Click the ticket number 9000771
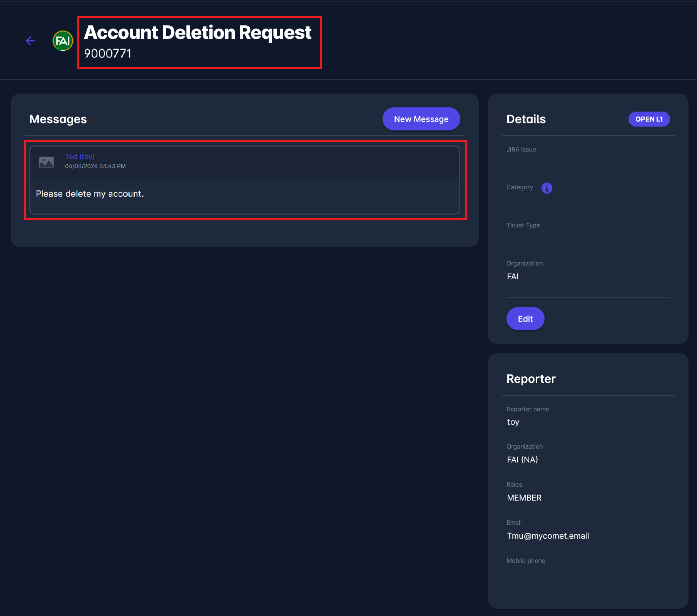 pos(108,53)
